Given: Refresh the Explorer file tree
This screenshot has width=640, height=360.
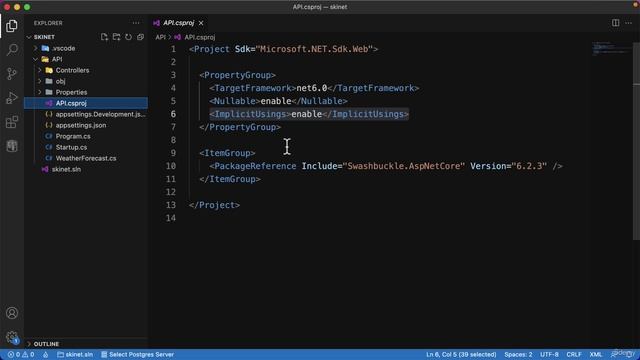Looking at the screenshot, I should (x=129, y=37).
